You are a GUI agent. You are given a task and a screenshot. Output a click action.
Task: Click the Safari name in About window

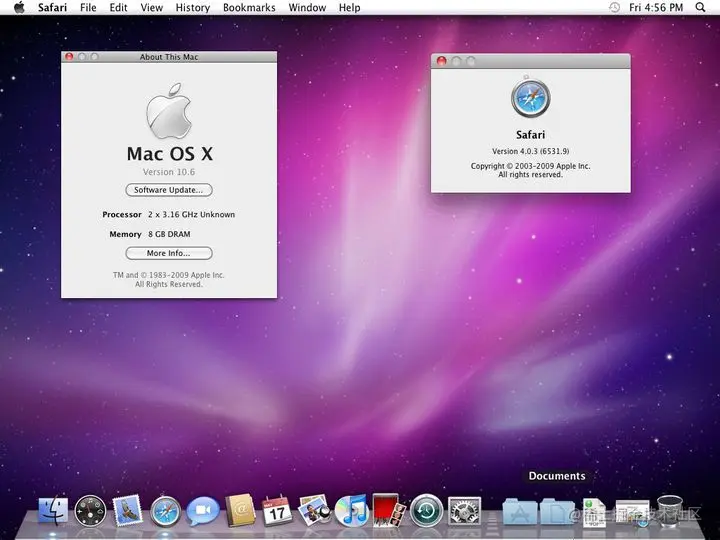tap(530, 135)
